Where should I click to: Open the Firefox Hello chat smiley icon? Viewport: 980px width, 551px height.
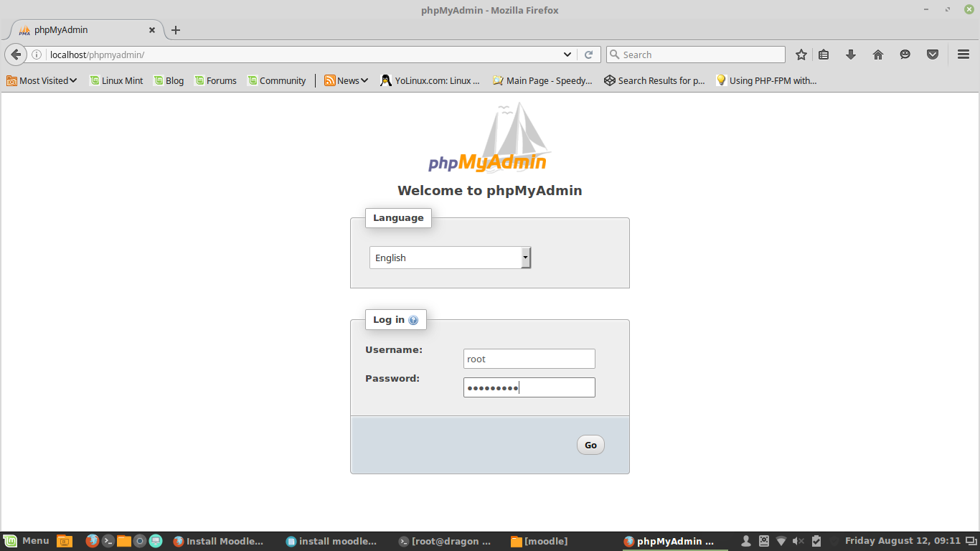tap(905, 55)
